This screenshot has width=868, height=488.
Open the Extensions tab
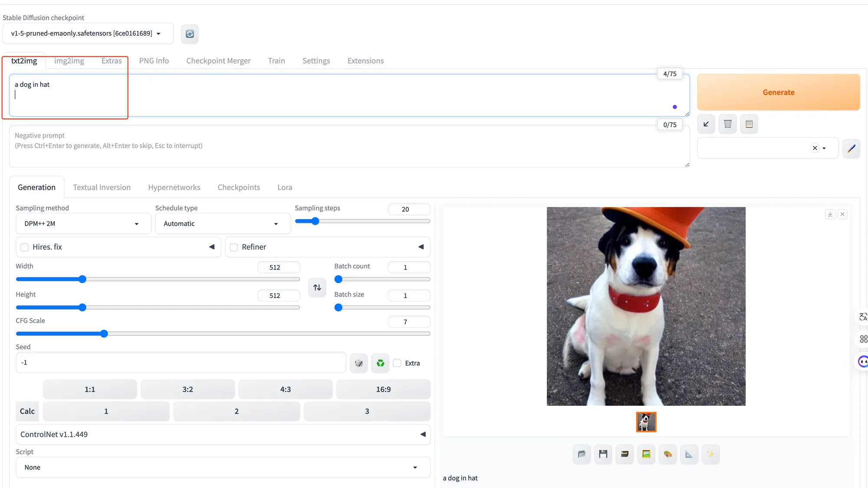tap(365, 61)
